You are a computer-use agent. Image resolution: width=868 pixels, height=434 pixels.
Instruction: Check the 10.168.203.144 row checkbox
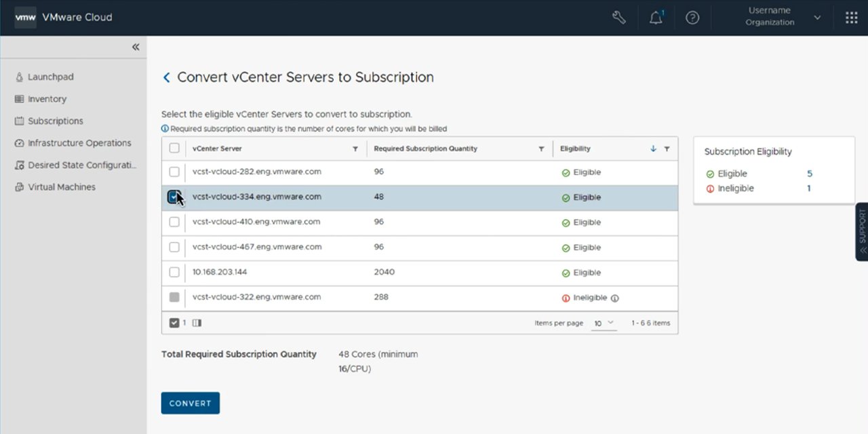pyautogui.click(x=174, y=272)
